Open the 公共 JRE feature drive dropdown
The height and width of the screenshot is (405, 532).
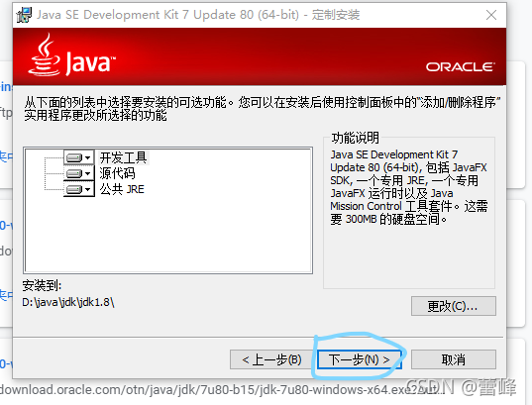click(79, 189)
